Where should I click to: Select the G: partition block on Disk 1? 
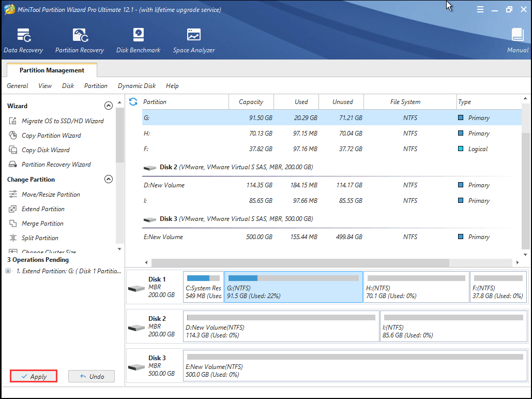294,287
